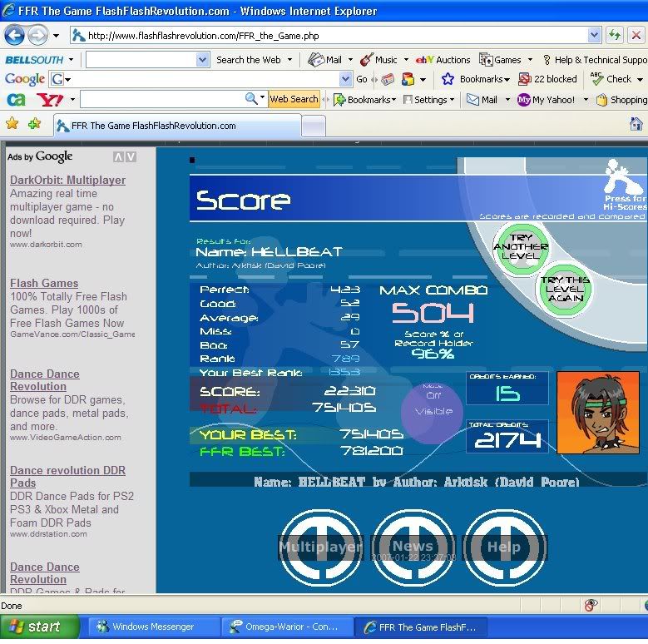Click the player avatar portrait
648x644 pixels.
pyautogui.click(x=597, y=413)
